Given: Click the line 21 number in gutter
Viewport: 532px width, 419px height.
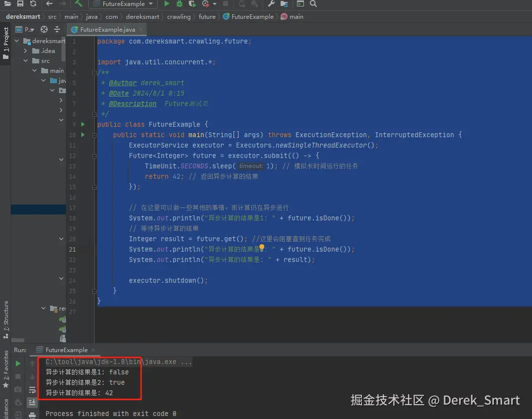Looking at the screenshot, I should [72, 250].
